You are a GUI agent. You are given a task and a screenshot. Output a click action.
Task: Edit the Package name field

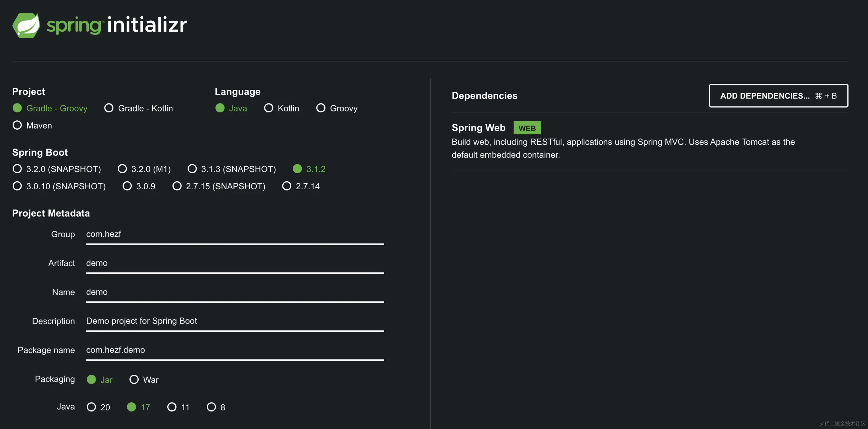pos(235,350)
